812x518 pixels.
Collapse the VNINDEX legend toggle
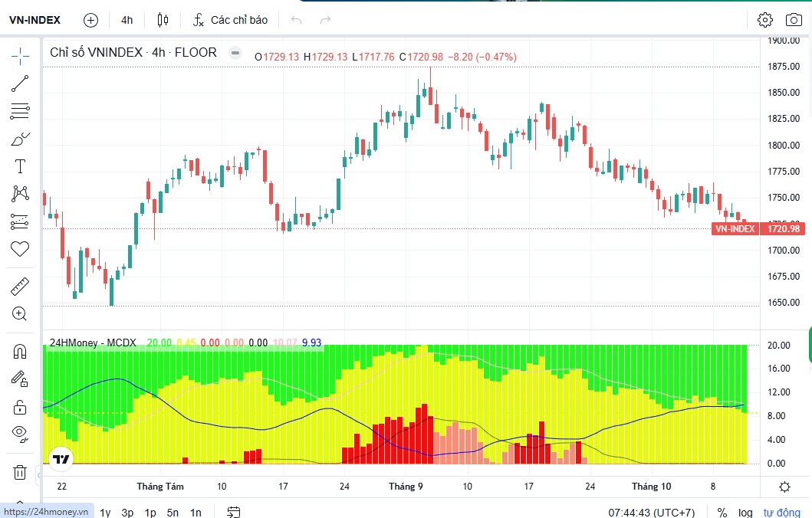[x=235, y=53]
